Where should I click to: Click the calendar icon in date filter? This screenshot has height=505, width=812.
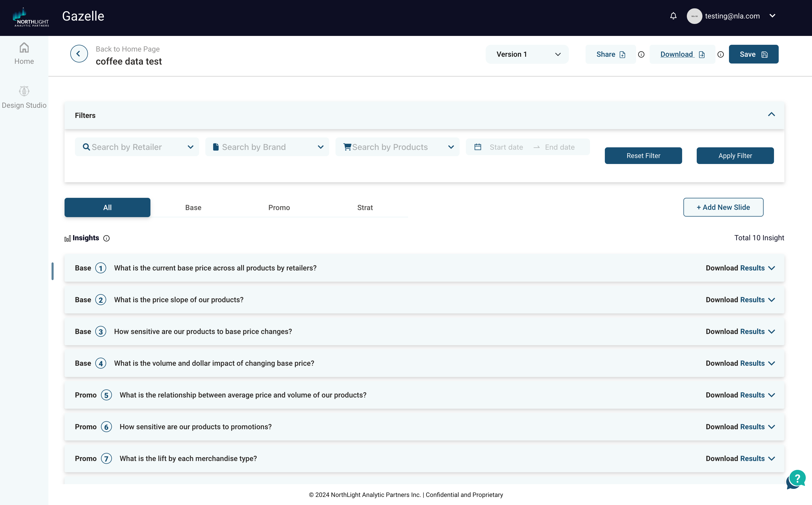(478, 147)
